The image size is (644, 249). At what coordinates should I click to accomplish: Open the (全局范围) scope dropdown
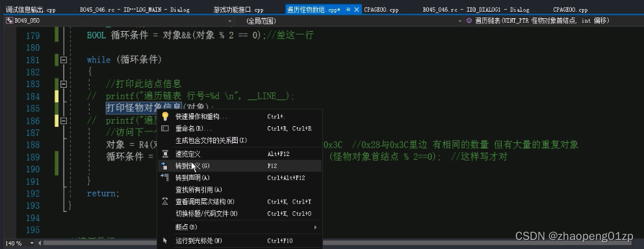349,21
